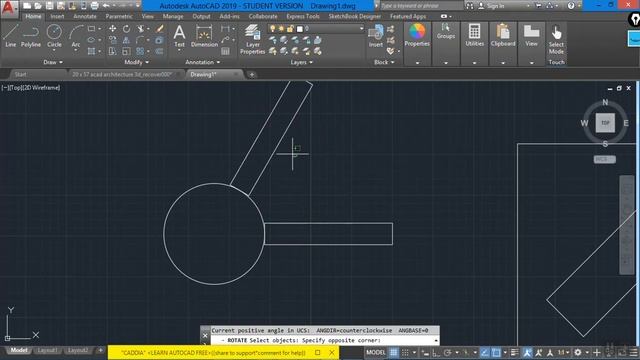
Task: Expand the Groups panel arrow
Action: coord(446,63)
